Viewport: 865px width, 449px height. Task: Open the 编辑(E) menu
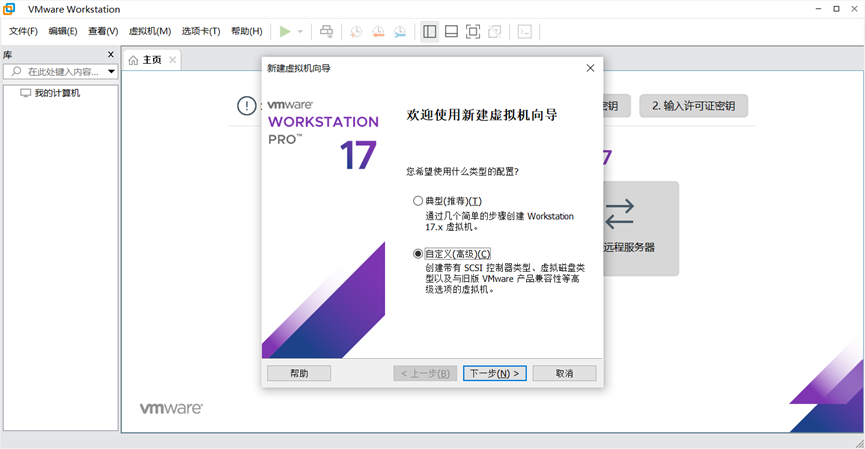click(63, 31)
